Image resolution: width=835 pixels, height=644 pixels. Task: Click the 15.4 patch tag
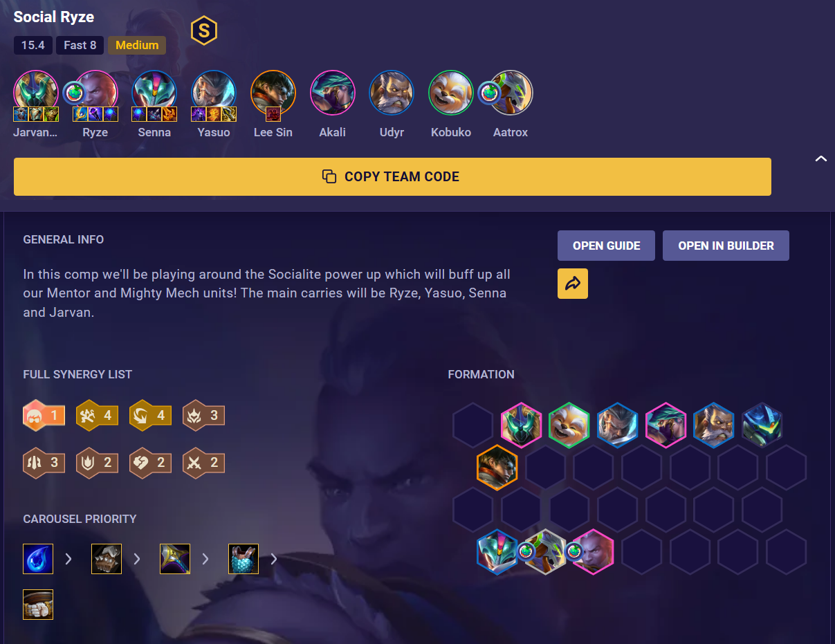pos(33,46)
